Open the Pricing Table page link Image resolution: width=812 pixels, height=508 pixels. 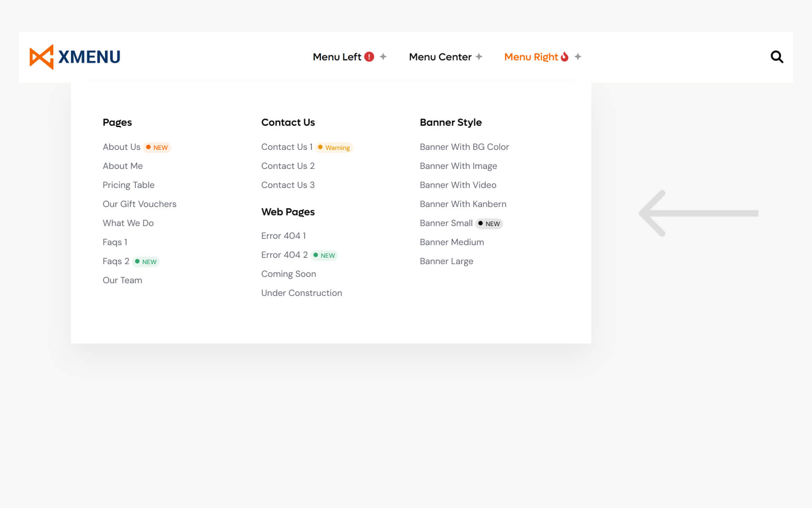[x=129, y=185]
